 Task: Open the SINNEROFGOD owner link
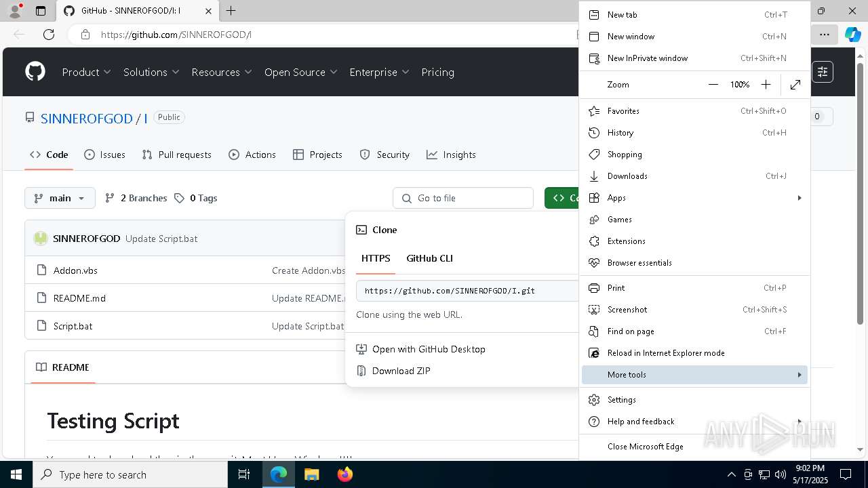[x=87, y=119]
